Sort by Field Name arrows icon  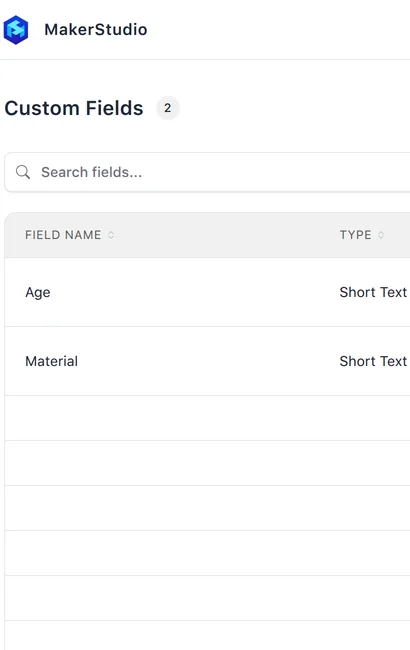point(111,235)
